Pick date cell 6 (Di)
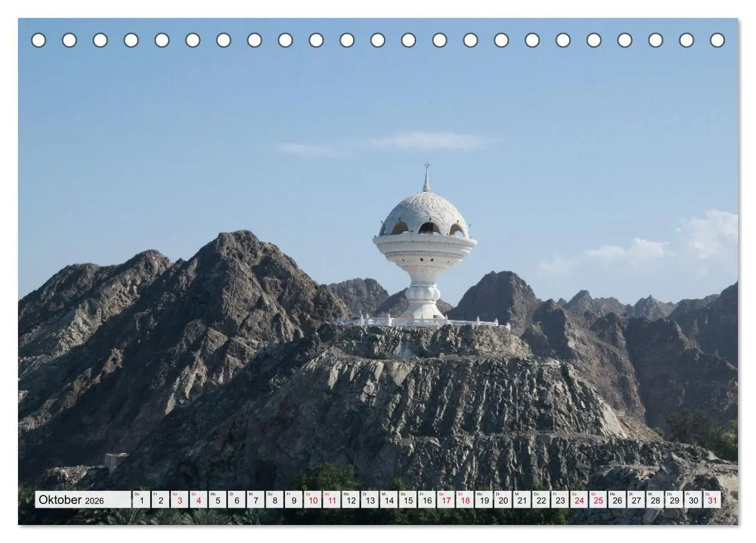 click(x=236, y=500)
